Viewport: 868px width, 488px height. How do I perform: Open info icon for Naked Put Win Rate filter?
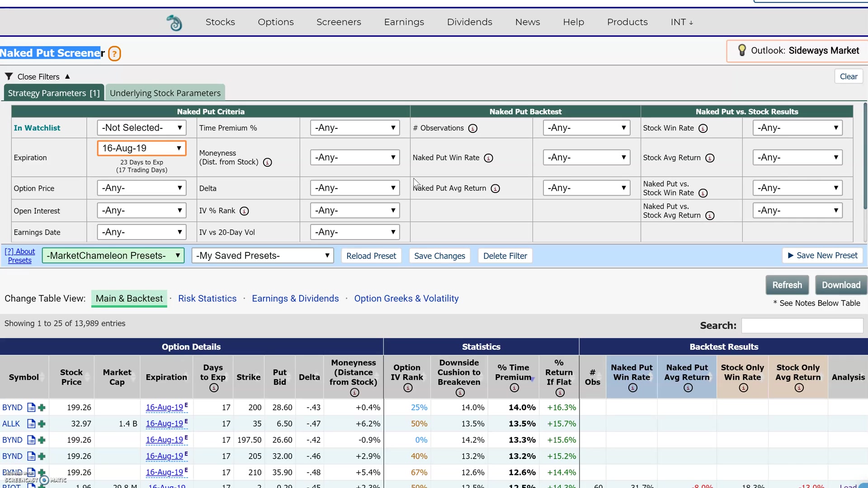coord(488,158)
